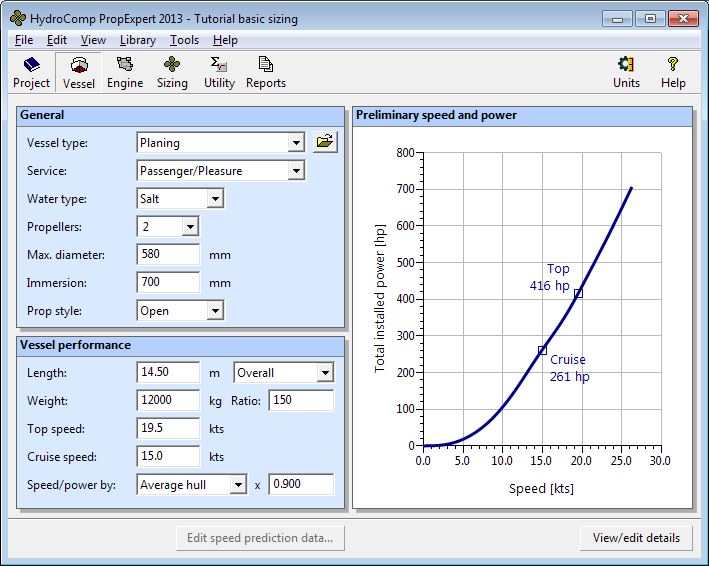Click Preliminary speed and power header
The image size is (709, 566).
coord(523,116)
